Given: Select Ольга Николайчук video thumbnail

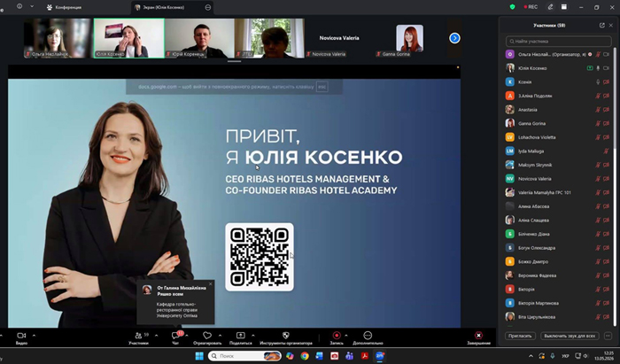Looking at the screenshot, I should 58,38.
